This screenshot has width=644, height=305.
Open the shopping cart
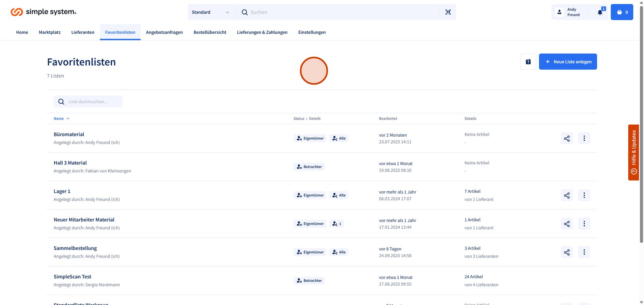pos(622,12)
